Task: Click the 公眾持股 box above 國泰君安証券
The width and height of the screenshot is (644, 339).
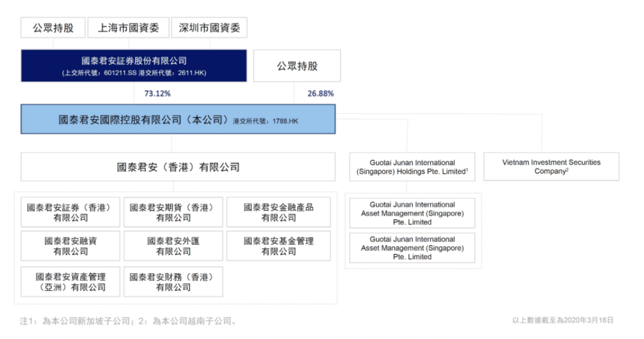Action: pos(53,27)
